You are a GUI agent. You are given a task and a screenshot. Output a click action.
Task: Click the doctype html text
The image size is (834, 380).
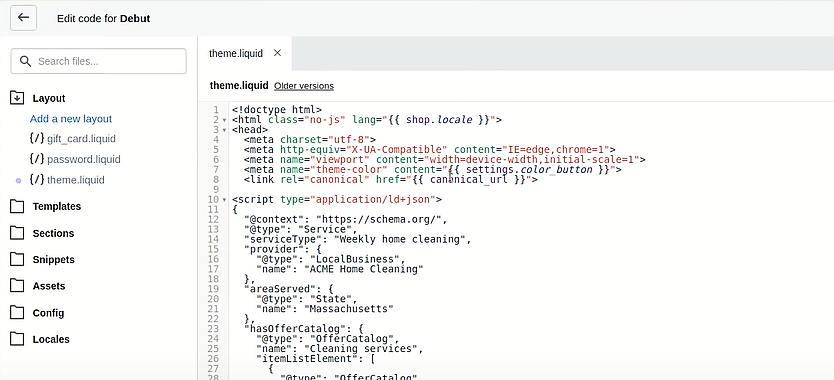click(x=277, y=110)
